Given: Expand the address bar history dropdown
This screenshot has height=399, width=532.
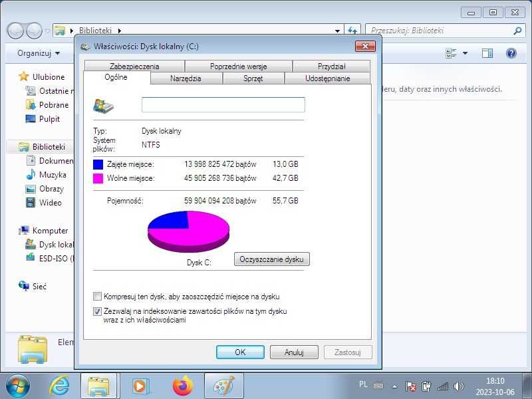Looking at the screenshot, I should [x=337, y=31].
